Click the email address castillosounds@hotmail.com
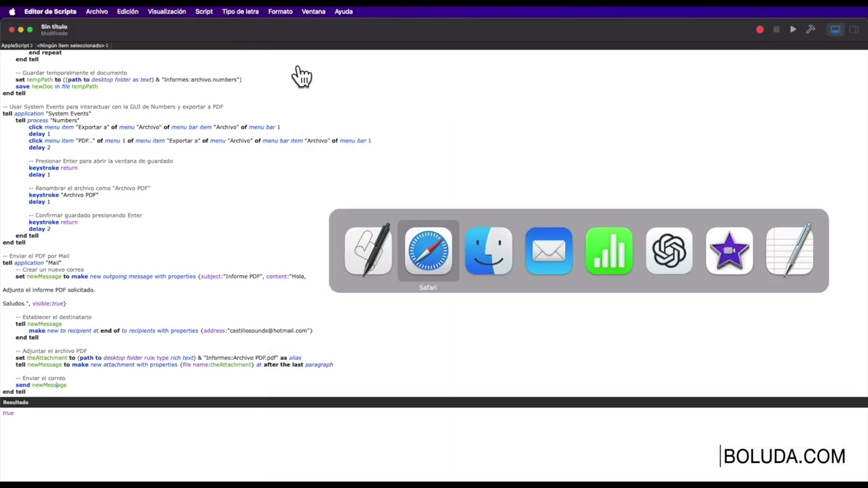This screenshot has height=488, width=868. (270, 331)
